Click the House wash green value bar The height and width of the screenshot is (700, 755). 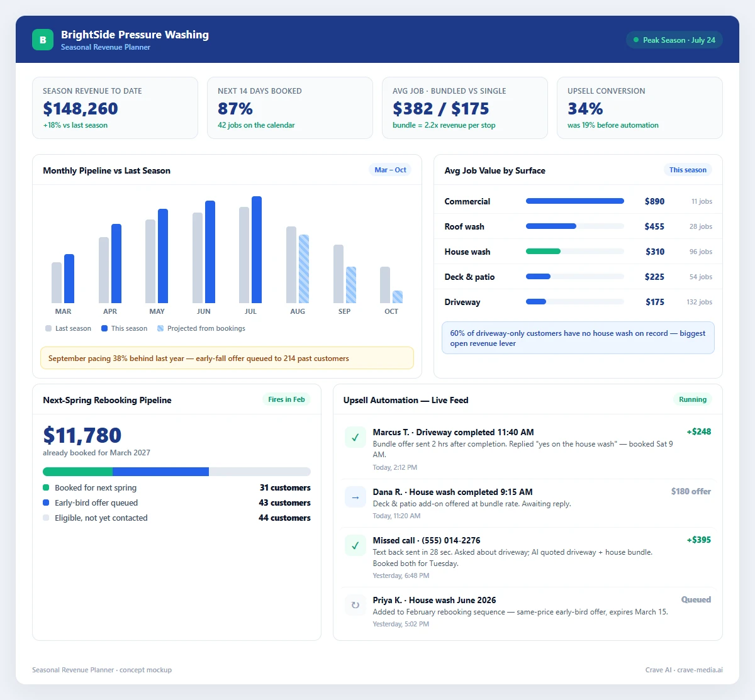tap(543, 252)
